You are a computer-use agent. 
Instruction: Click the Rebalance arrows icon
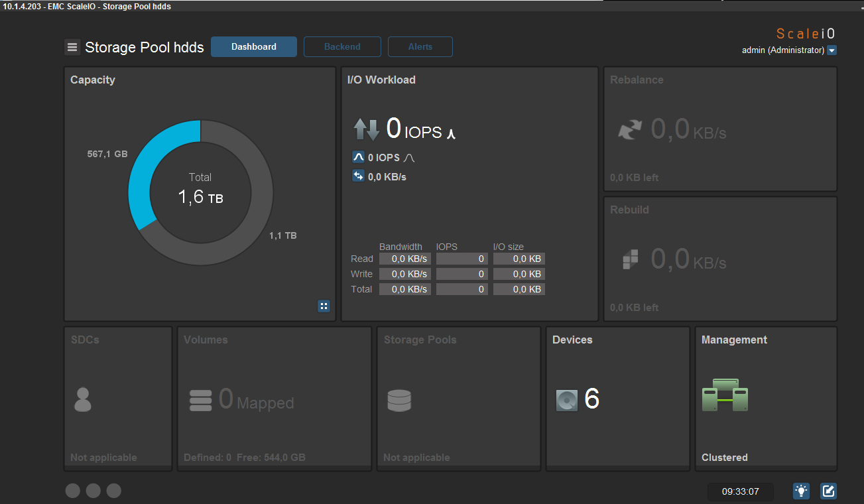[630, 129]
